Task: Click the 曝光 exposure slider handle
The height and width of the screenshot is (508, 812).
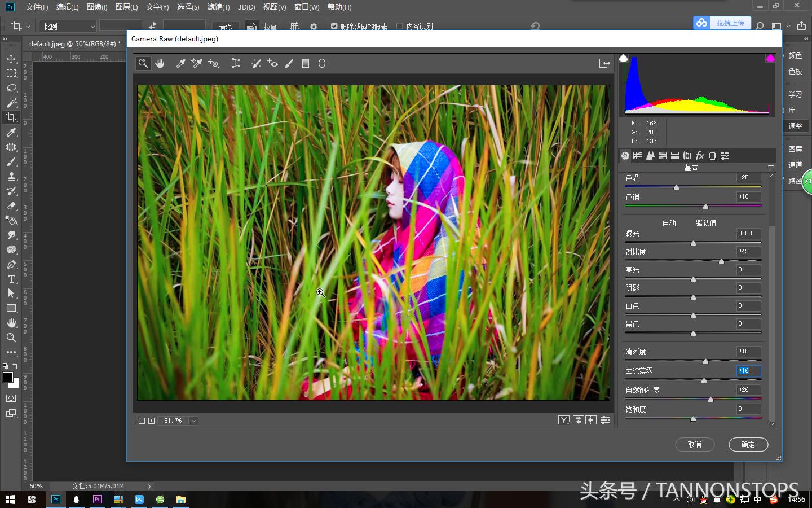Action: pyautogui.click(x=693, y=243)
